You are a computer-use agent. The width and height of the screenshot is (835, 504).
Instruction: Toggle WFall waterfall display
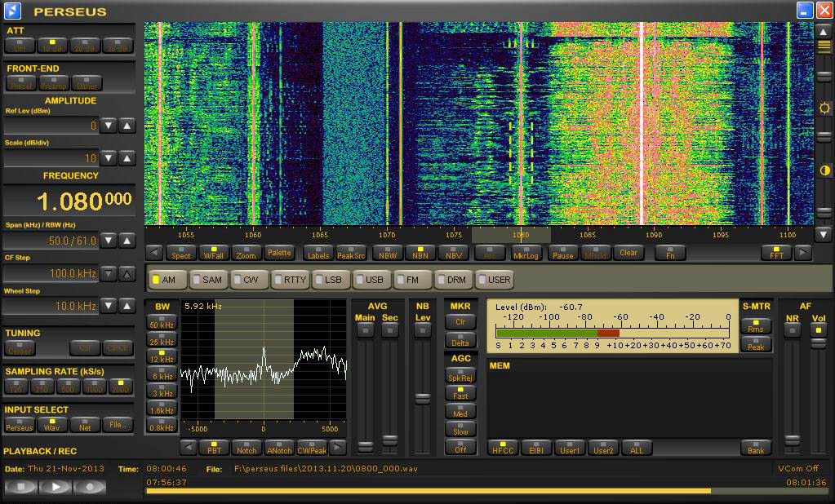[x=214, y=253]
